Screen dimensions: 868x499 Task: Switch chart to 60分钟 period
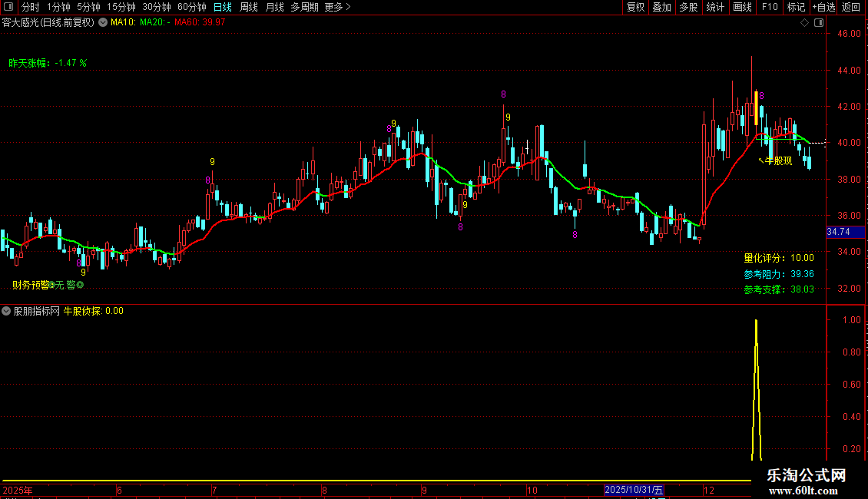[x=191, y=7]
